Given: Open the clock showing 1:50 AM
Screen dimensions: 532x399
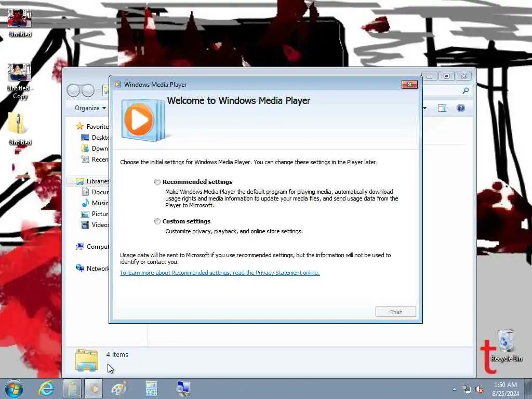Looking at the screenshot, I should 506,389.
